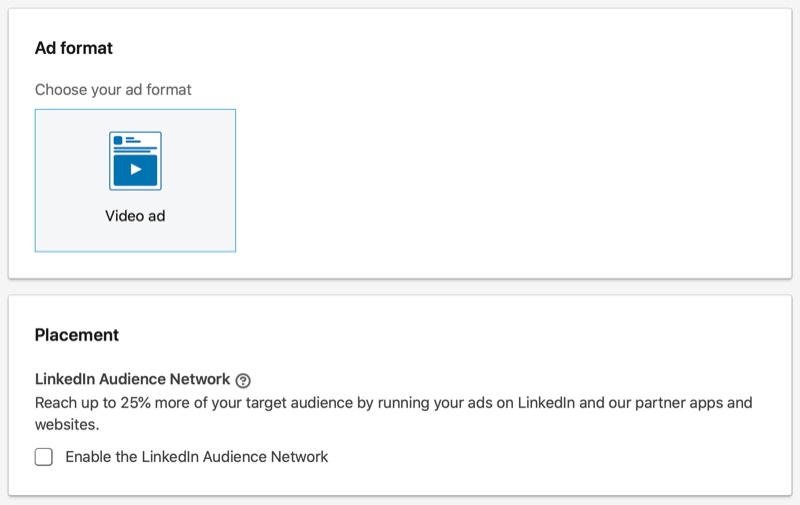Screen dimensions: 800x505
Task: Click the "Choose your ad format" subtitle
Action: click(x=113, y=90)
